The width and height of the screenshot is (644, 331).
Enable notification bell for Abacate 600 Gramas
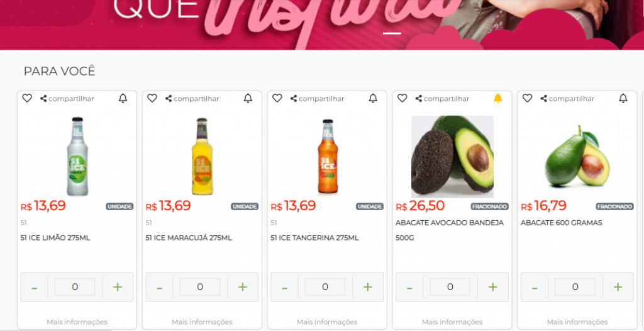[623, 98]
